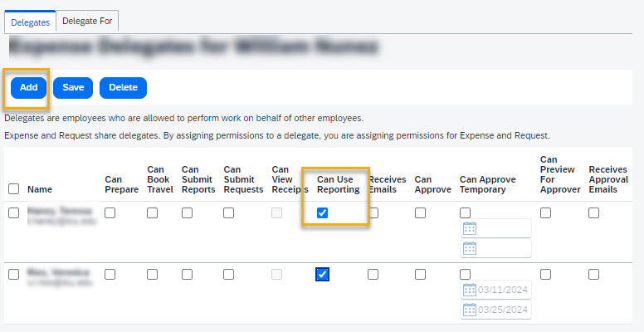Open calendar icon in first row's lower date field
Viewport: 644px width, 332px height.
pyautogui.click(x=469, y=248)
